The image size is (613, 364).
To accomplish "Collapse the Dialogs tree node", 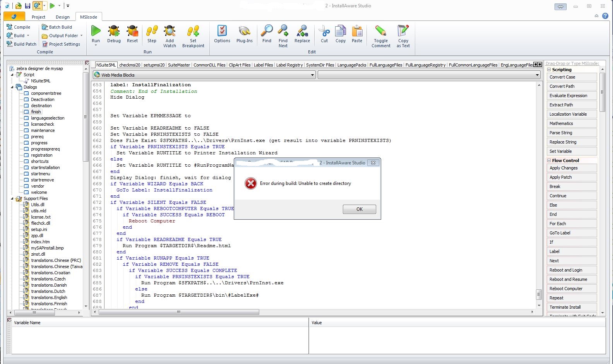I will coord(12,87).
